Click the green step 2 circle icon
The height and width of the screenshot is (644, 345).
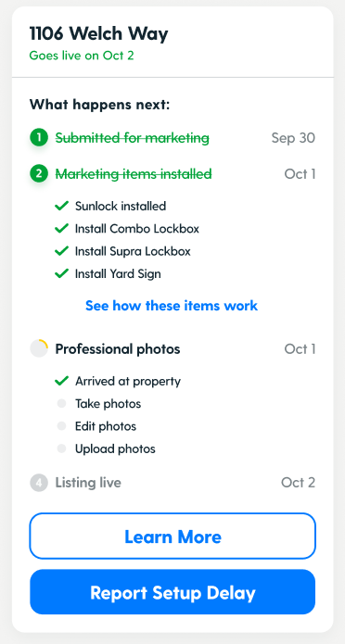pyautogui.click(x=39, y=174)
